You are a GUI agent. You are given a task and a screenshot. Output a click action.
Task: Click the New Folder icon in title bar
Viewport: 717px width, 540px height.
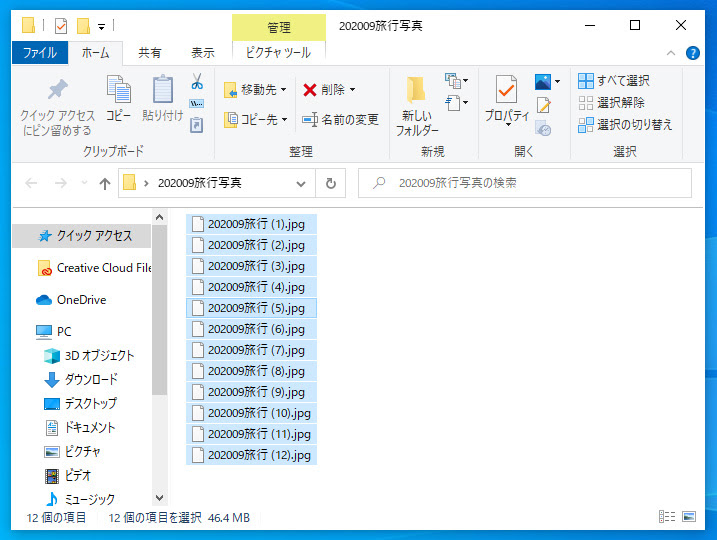(83, 26)
